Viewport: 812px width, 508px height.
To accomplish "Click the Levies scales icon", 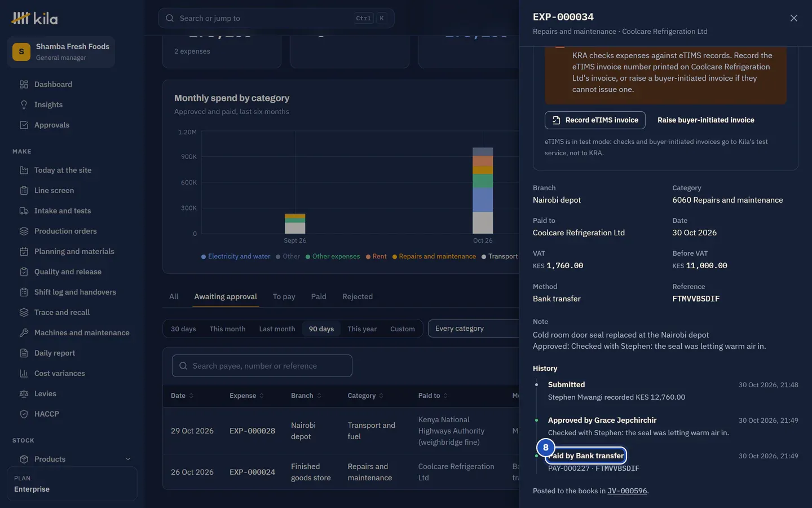I will click(x=24, y=394).
